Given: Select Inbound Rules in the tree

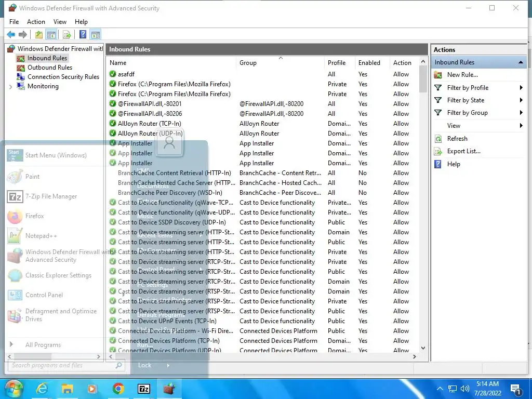Looking at the screenshot, I should (47, 58).
